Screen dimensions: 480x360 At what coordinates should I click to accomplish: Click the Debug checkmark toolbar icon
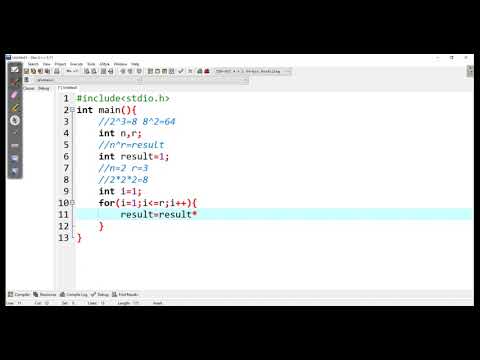(x=181, y=71)
